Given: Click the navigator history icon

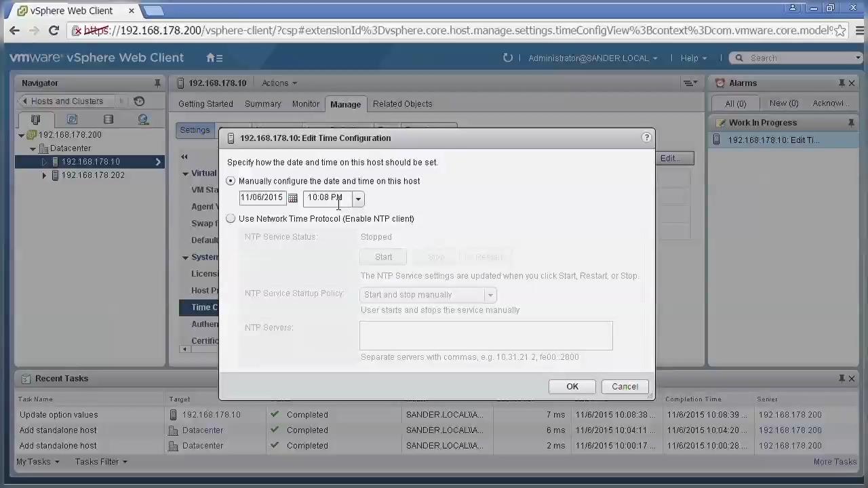Looking at the screenshot, I should click(x=139, y=101).
